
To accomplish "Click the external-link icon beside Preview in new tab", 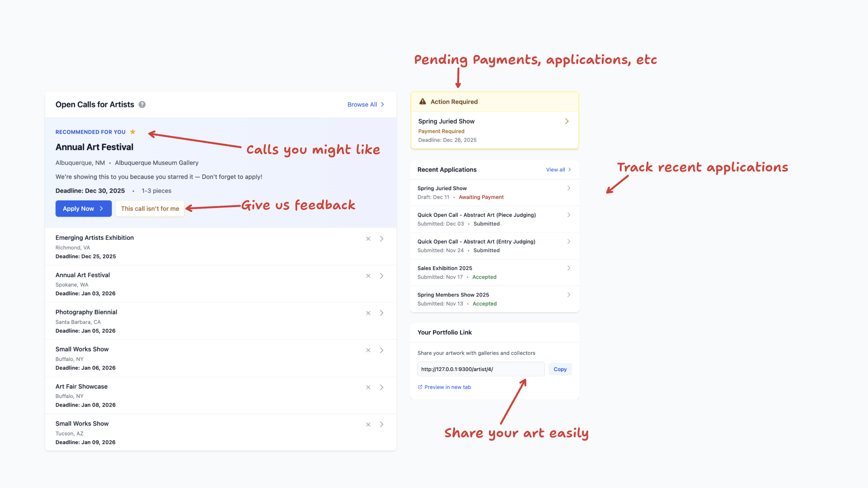I will (420, 387).
